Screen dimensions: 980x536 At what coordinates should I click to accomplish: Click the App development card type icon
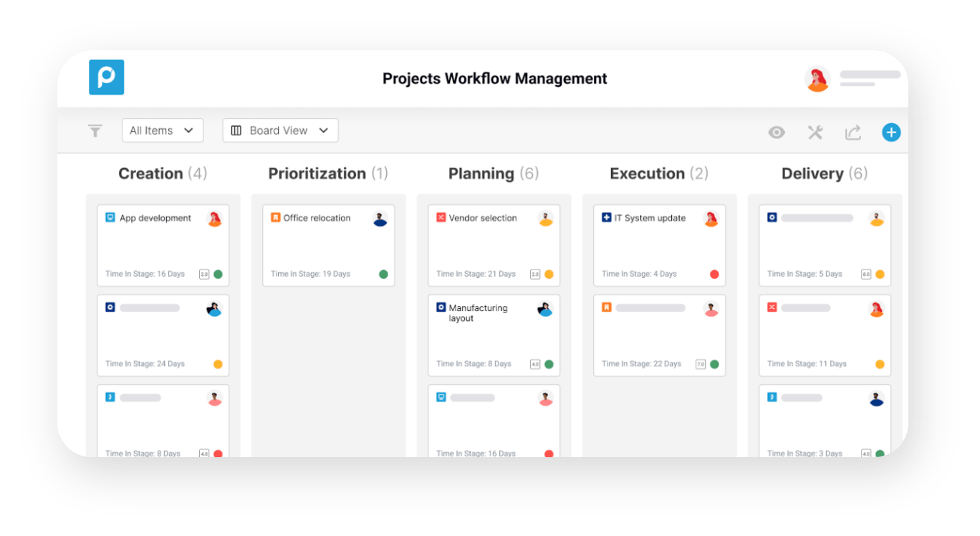110,217
